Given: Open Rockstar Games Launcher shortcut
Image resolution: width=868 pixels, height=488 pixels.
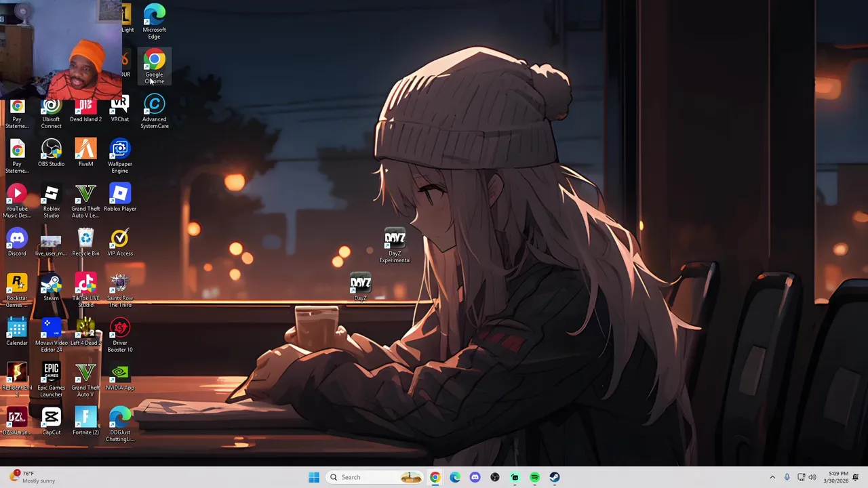Looking at the screenshot, I should 17,291.
